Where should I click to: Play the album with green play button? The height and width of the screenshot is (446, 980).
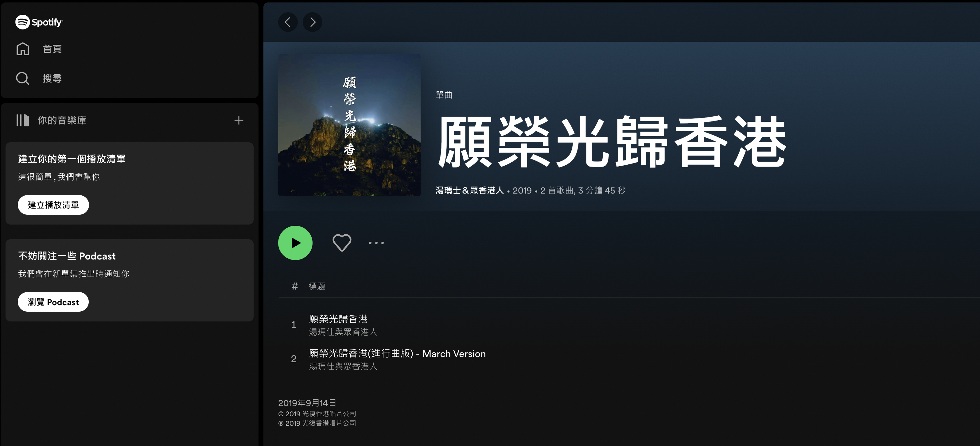(295, 243)
